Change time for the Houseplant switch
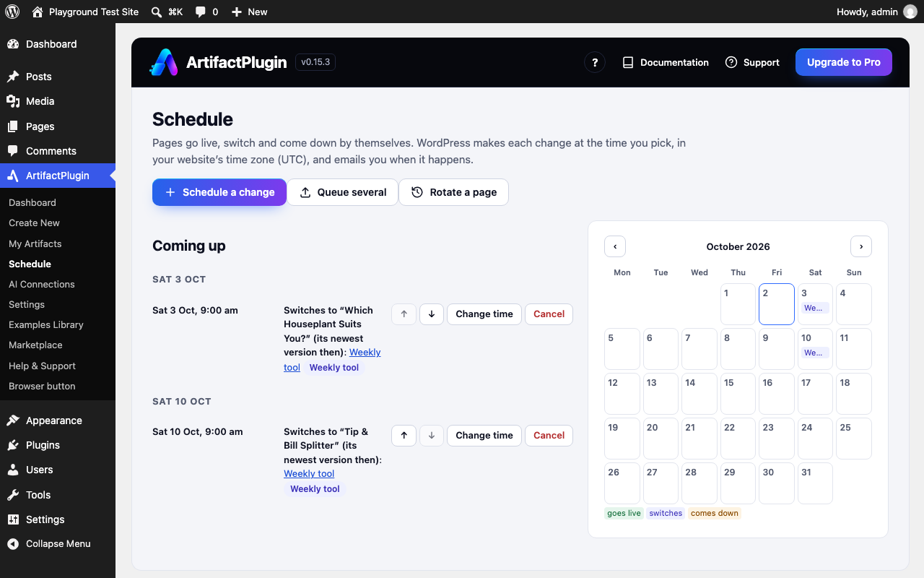This screenshot has height=578, width=924. (x=484, y=314)
